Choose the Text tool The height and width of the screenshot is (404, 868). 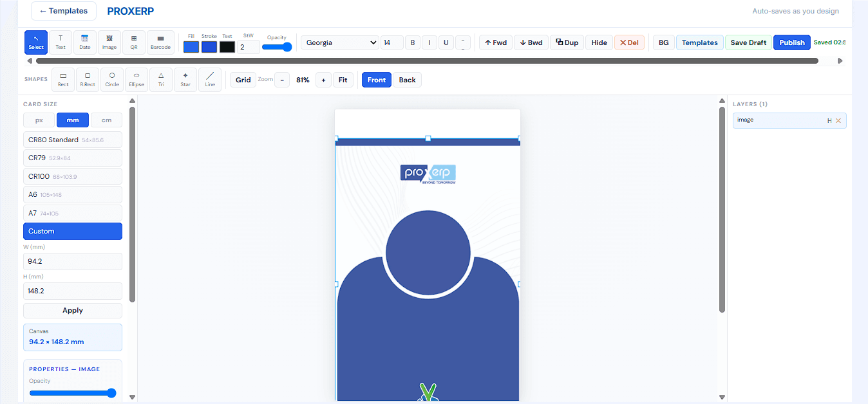click(x=61, y=42)
